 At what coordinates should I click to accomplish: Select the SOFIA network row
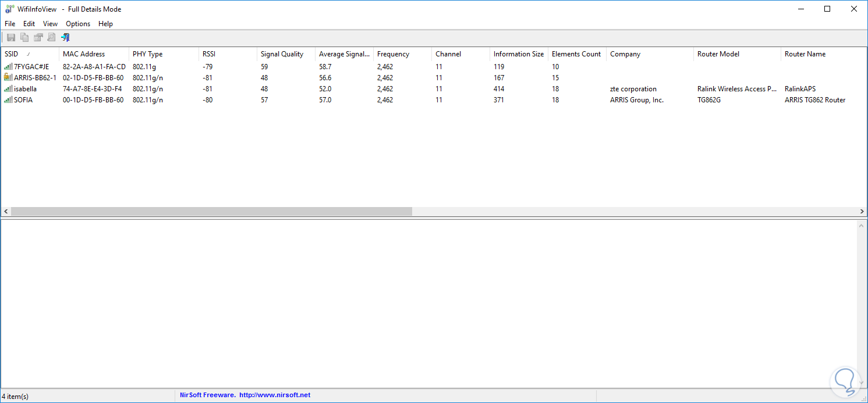pyautogui.click(x=434, y=100)
